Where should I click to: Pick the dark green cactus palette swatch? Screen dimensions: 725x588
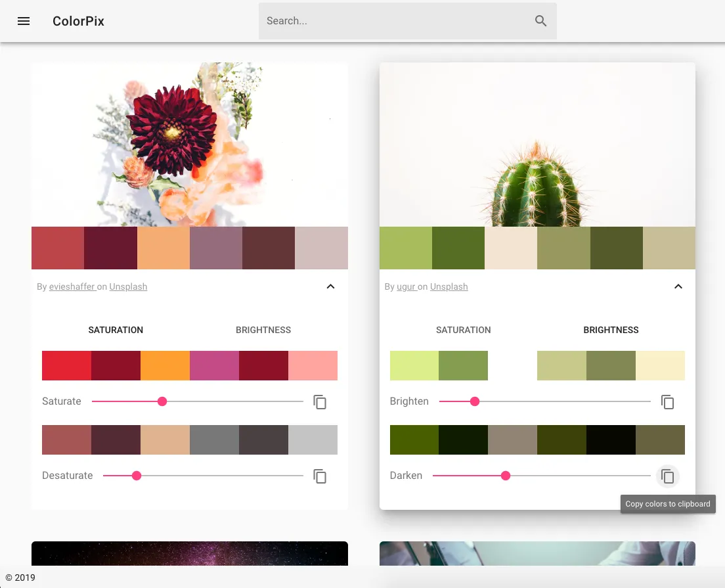tap(458, 248)
